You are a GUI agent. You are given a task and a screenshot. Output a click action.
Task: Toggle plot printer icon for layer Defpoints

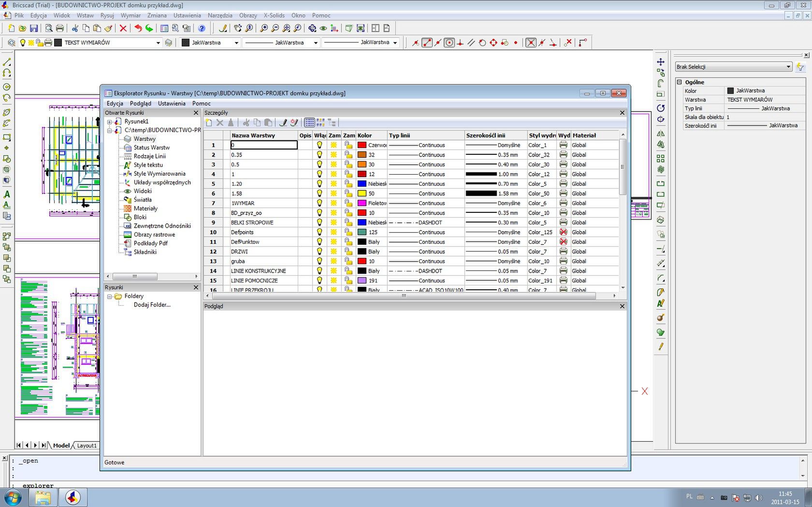tap(563, 232)
